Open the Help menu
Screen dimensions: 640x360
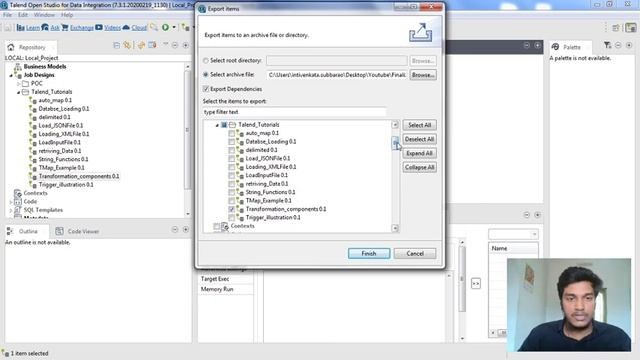(67, 15)
